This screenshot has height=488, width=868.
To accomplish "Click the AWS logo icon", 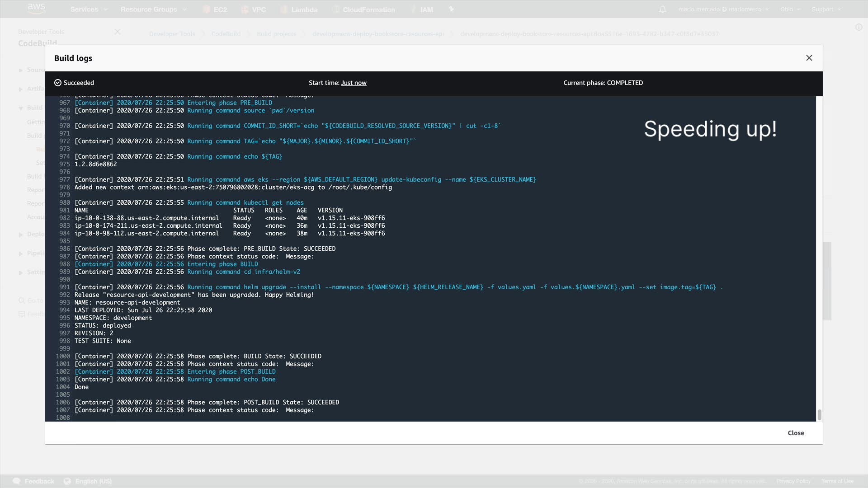I will click(36, 8).
